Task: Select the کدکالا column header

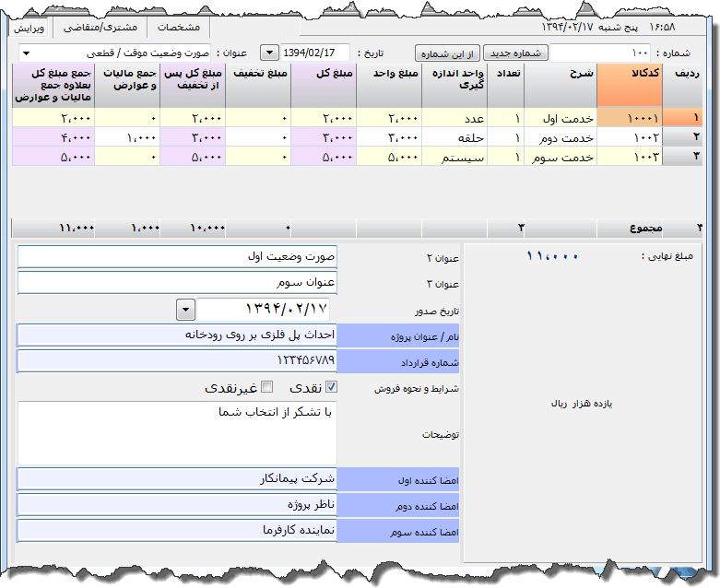Action: point(629,85)
